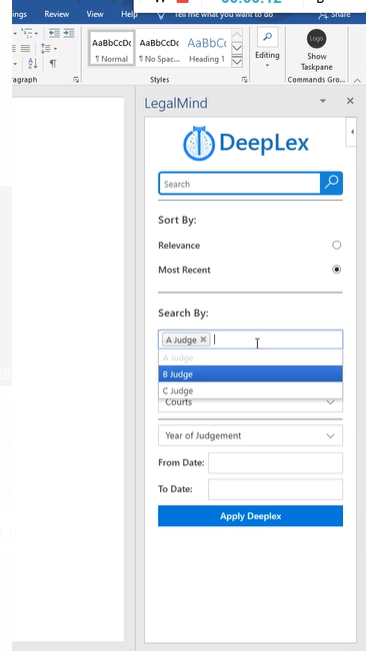Remove the A Judge tag
Screen dimensions: 368x651
click(203, 340)
